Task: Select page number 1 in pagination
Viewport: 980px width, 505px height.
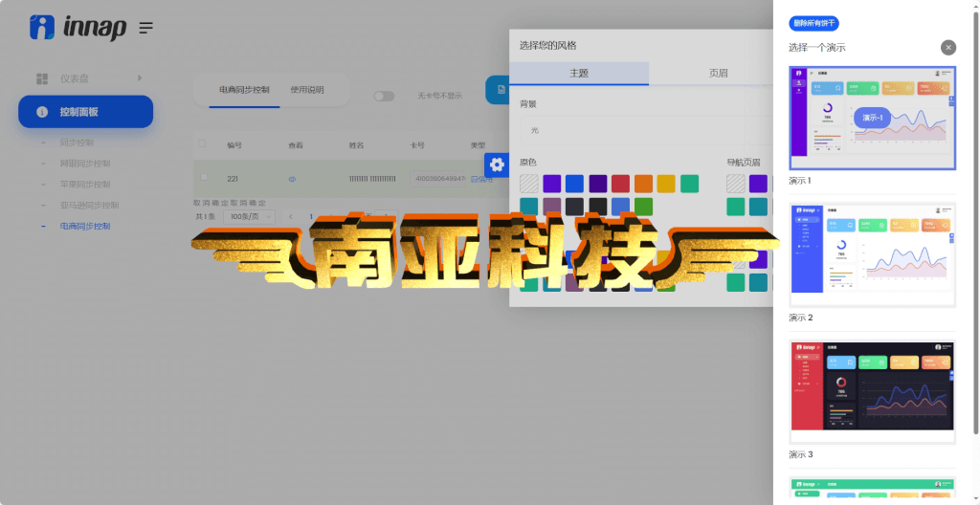Action: click(x=311, y=217)
